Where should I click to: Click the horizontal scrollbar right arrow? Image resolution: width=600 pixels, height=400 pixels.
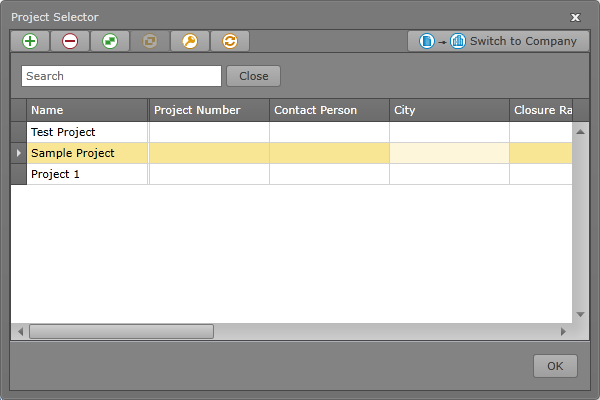[563, 331]
